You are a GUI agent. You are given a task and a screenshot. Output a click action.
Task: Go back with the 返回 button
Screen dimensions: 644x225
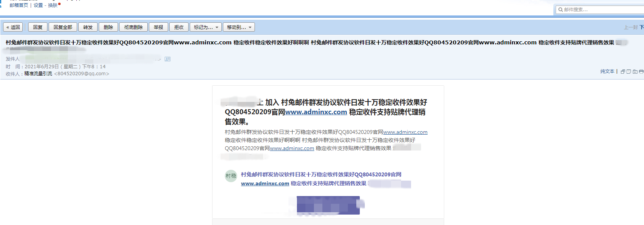point(13,27)
